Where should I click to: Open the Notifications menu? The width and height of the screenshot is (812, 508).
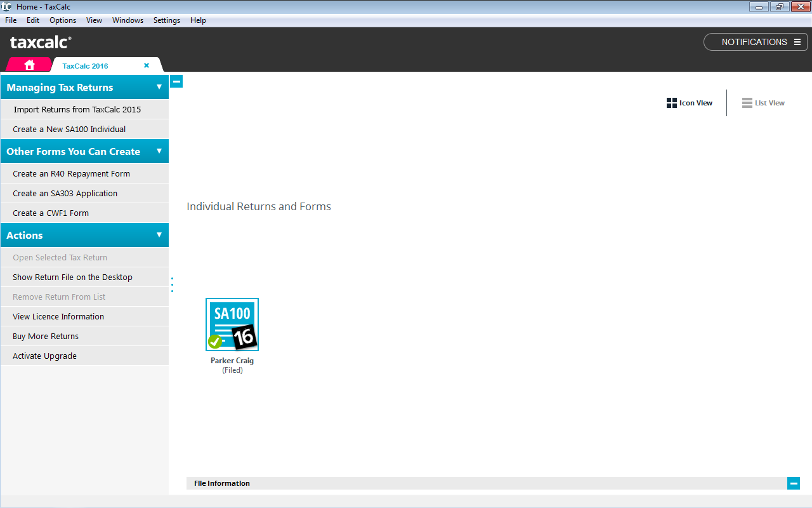point(755,42)
